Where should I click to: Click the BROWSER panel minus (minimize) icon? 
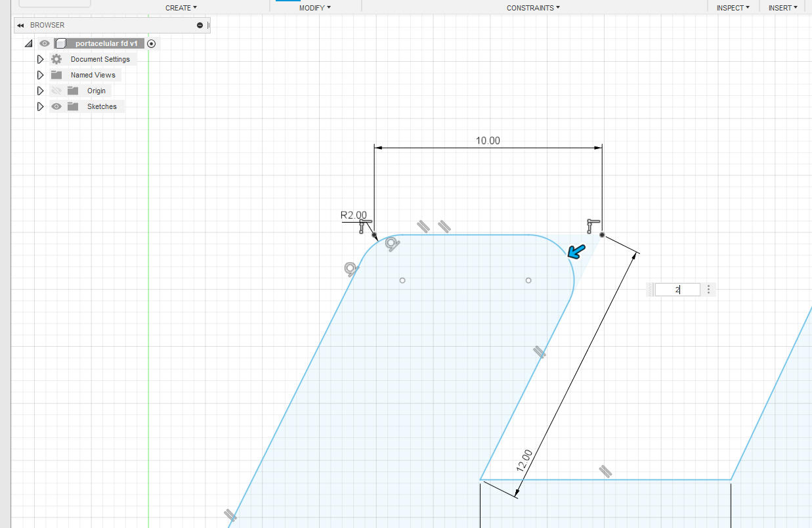click(x=200, y=25)
